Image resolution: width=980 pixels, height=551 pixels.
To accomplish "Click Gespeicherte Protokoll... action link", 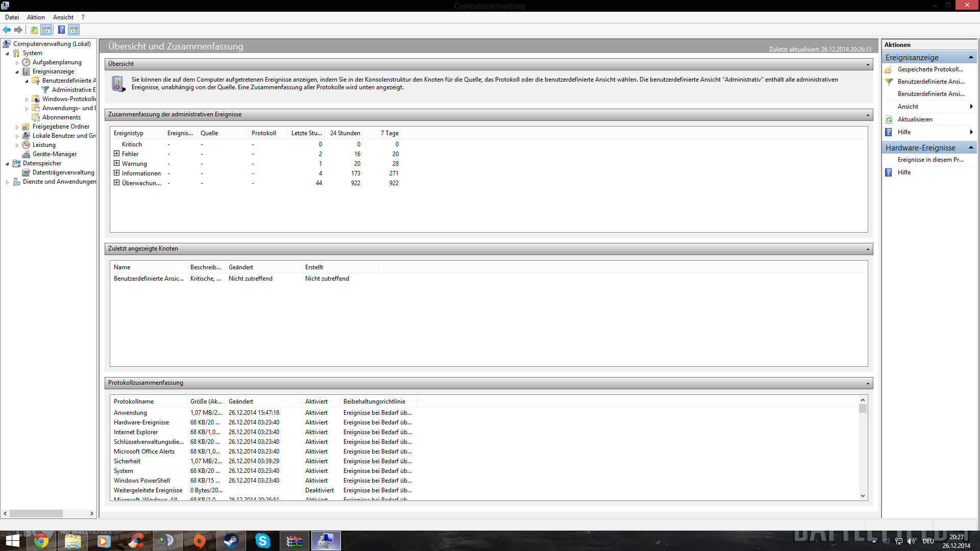I will pos(930,69).
